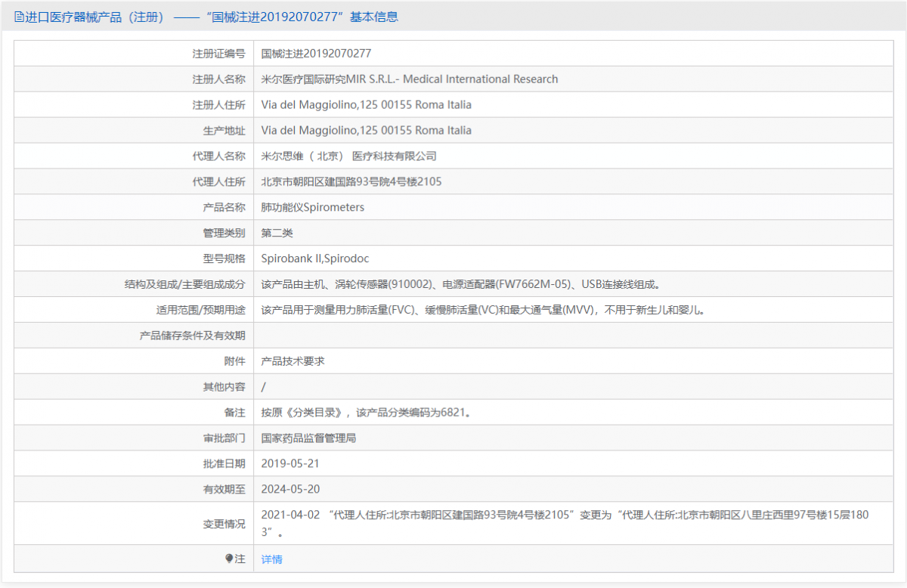Image resolution: width=907 pixels, height=588 pixels.
Task: Select the 2021-04-02 change record text
Action: [x=565, y=524]
